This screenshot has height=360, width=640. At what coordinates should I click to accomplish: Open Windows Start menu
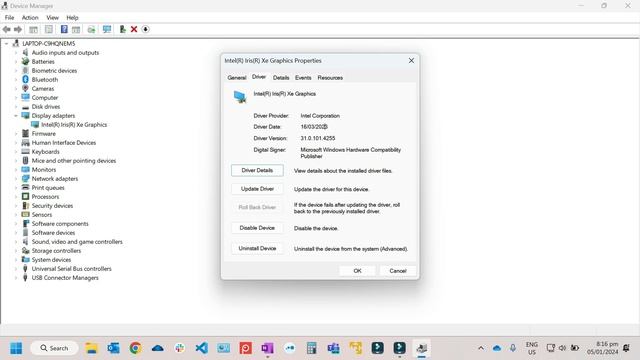[16, 348]
